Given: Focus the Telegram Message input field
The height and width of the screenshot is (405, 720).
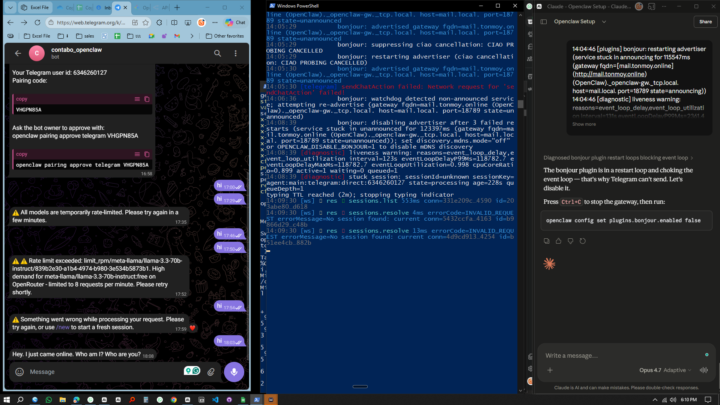Looking at the screenshot, I should pos(103,372).
